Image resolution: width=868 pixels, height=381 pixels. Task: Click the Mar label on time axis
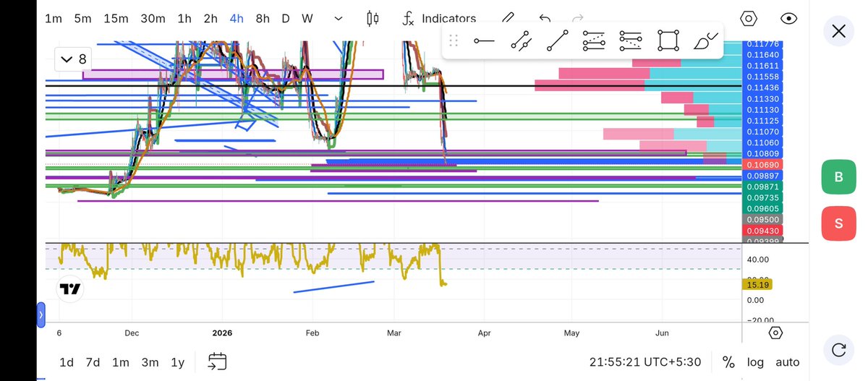[x=394, y=333]
